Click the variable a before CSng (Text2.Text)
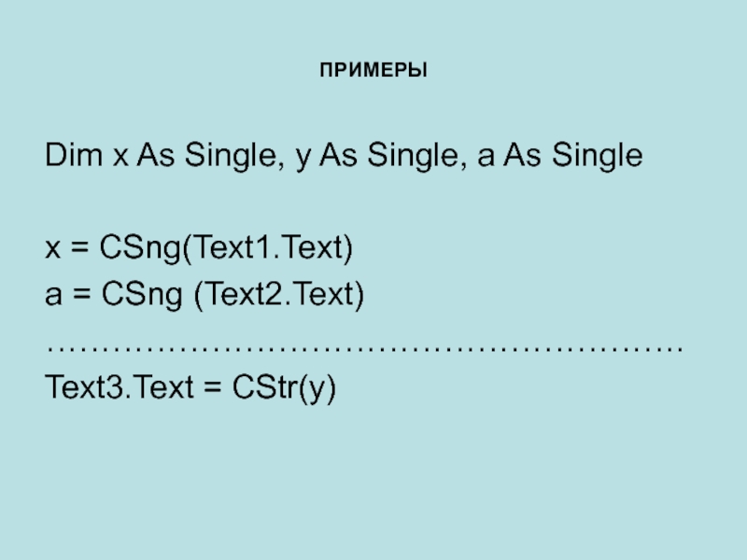The width and height of the screenshot is (747, 560). click(x=53, y=297)
